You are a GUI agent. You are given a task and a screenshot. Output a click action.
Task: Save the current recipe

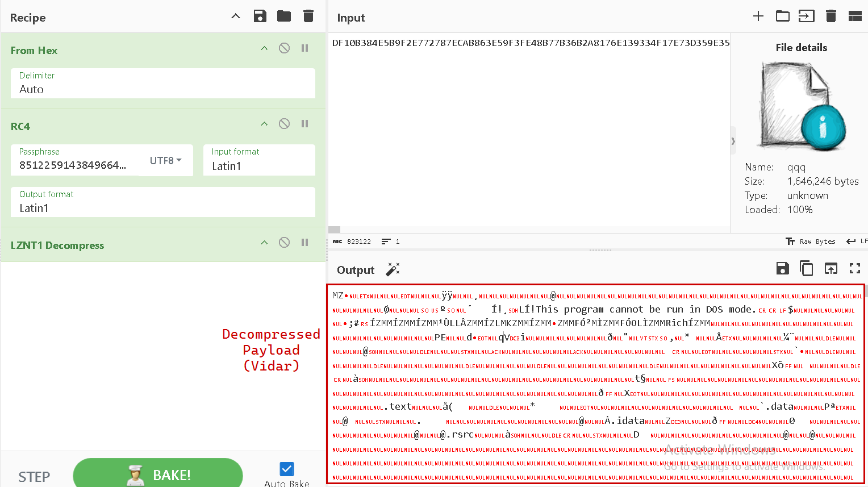pos(260,16)
